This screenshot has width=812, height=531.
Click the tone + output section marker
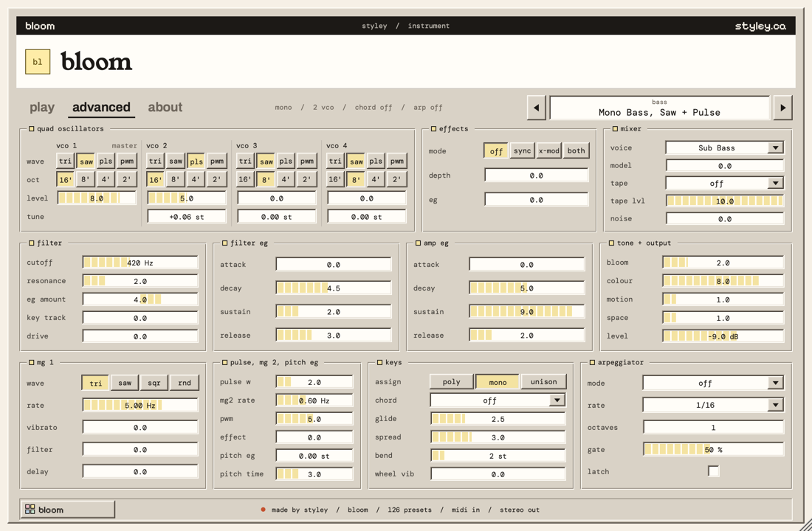click(x=611, y=243)
